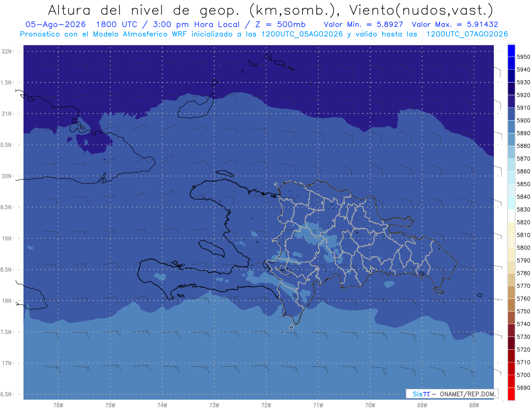Click the valid-until time '1200UTC_07AGO2026'

tap(467, 34)
